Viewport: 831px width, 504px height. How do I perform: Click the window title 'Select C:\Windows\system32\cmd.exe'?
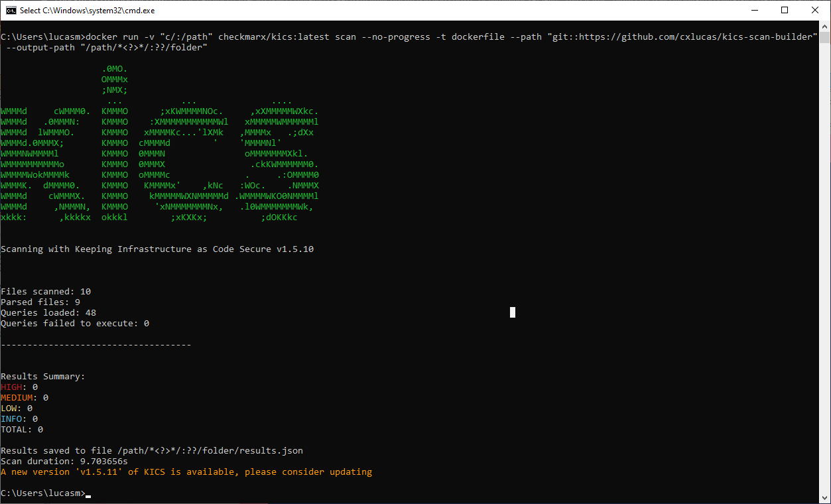(x=87, y=10)
